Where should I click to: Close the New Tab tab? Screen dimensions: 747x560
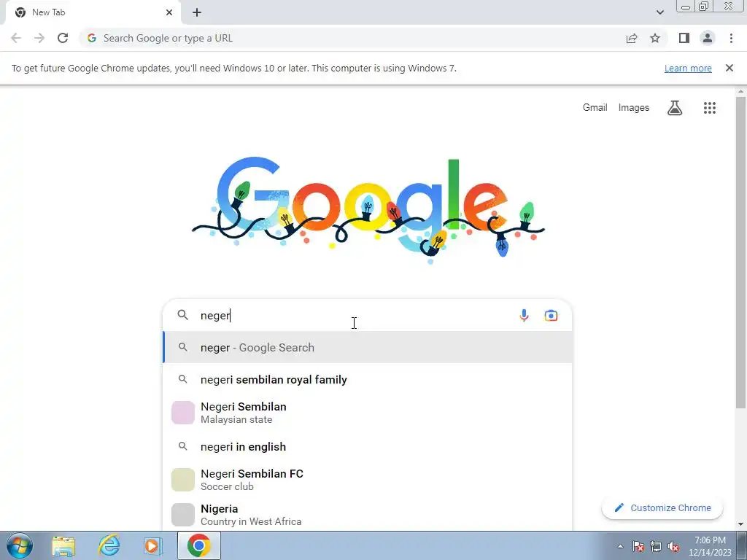coord(169,12)
